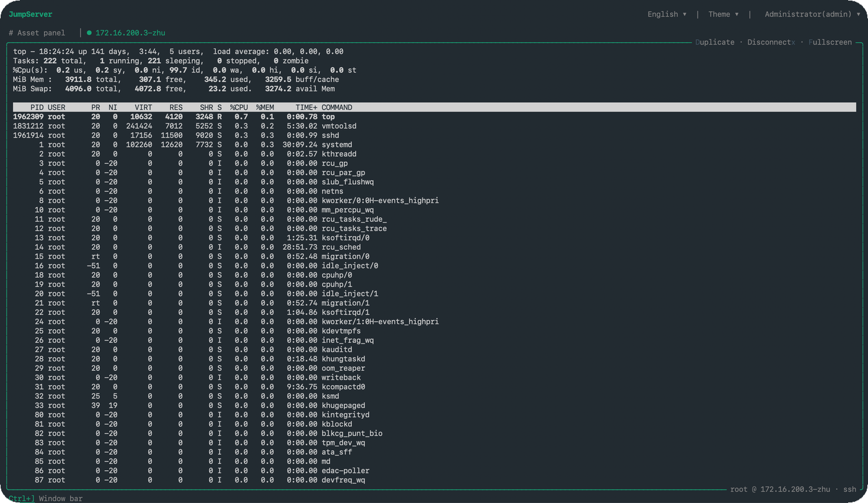This screenshot has width=868, height=503.
Task: Select the 172.16.200.3-zhu session tab
Action: 130,33
